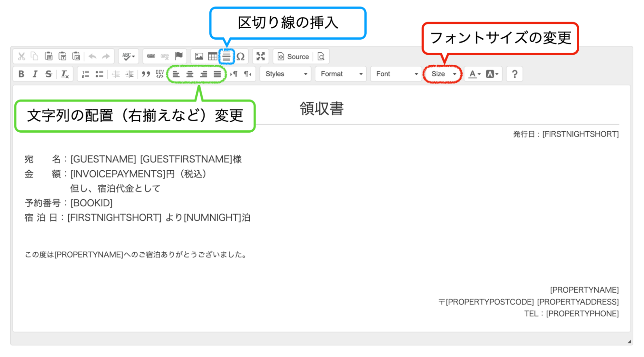This screenshot has width=644, height=357.
Task: Expand the Font dropdown
Action: [396, 74]
